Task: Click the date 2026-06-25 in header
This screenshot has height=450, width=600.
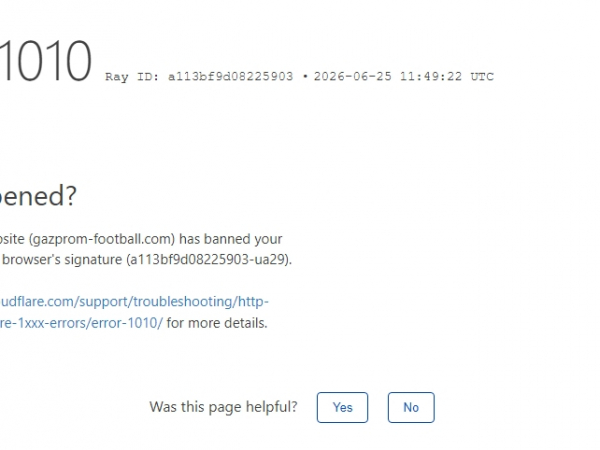Action: 352,77
